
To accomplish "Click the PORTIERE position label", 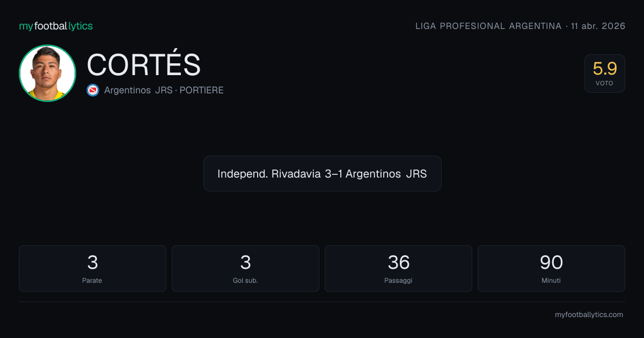I will coord(201,90).
